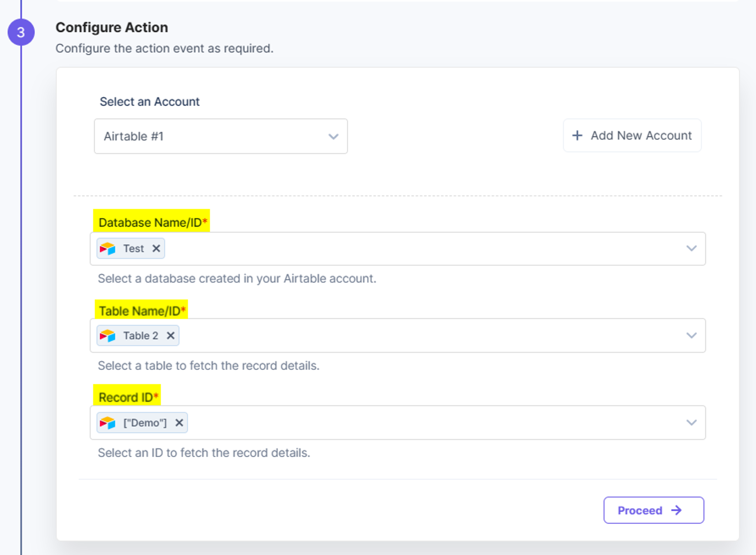Remove the Test database chip
756x555 pixels.
(156, 248)
